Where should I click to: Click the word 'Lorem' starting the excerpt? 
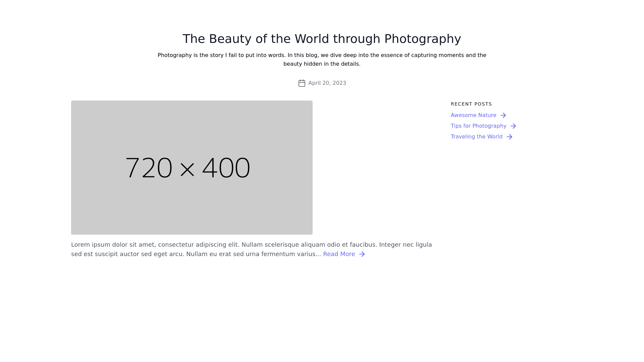(x=80, y=245)
